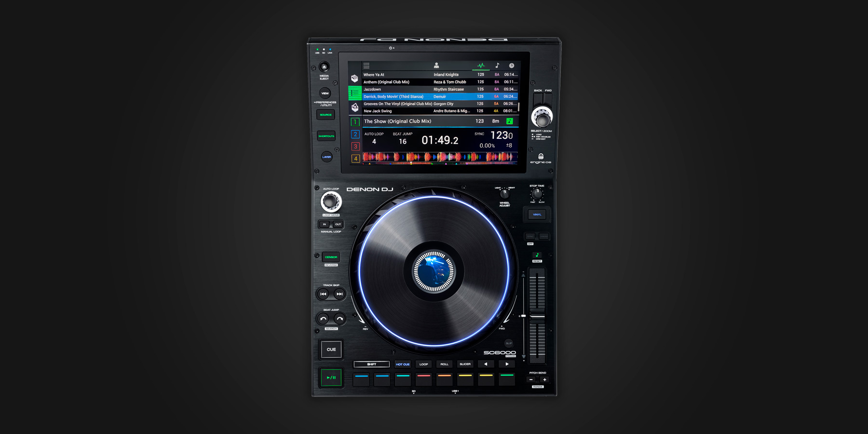Push the Shift button
The width and height of the screenshot is (868, 434).
point(372,364)
